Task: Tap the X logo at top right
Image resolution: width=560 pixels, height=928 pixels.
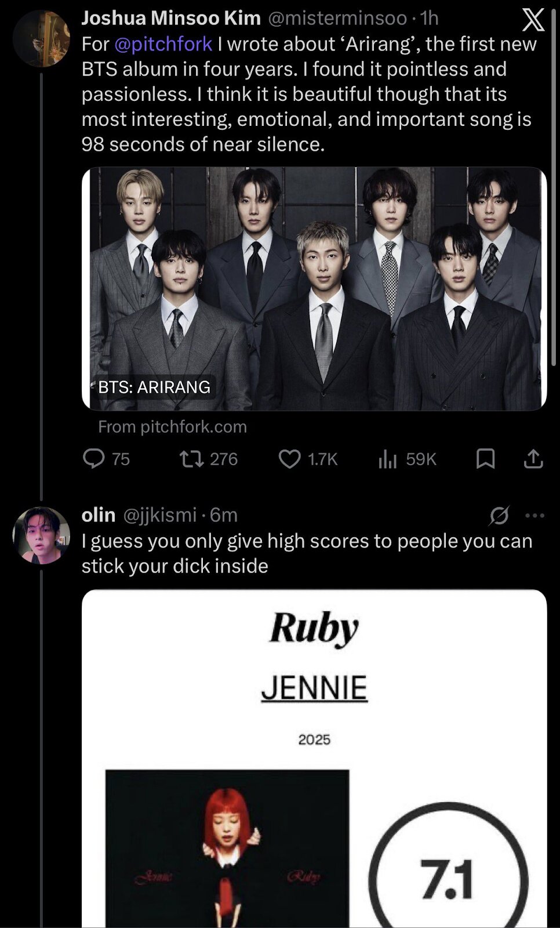Action: [533, 20]
